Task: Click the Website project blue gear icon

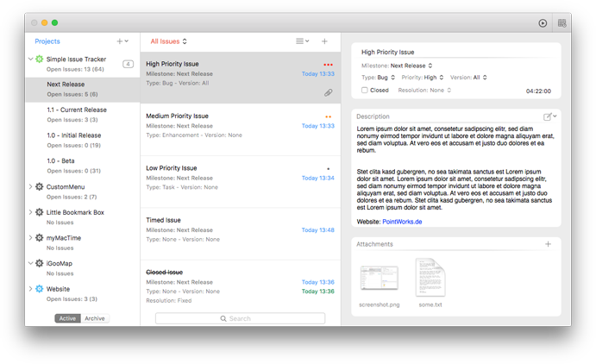Action: 39,289
